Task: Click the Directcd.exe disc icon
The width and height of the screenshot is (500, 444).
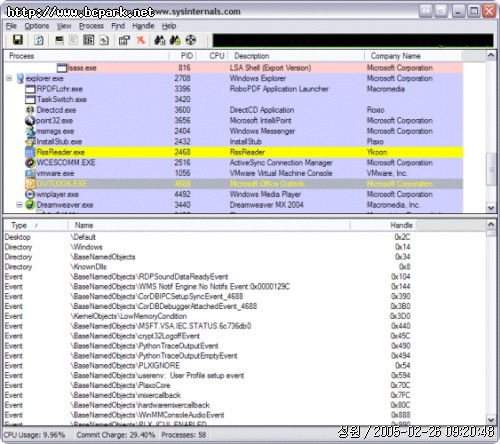Action: click(30, 110)
